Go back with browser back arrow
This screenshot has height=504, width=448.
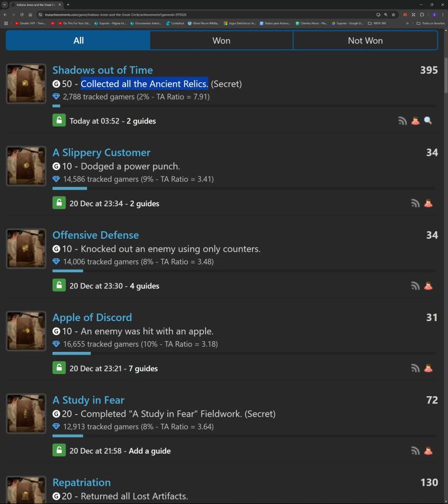(5, 15)
